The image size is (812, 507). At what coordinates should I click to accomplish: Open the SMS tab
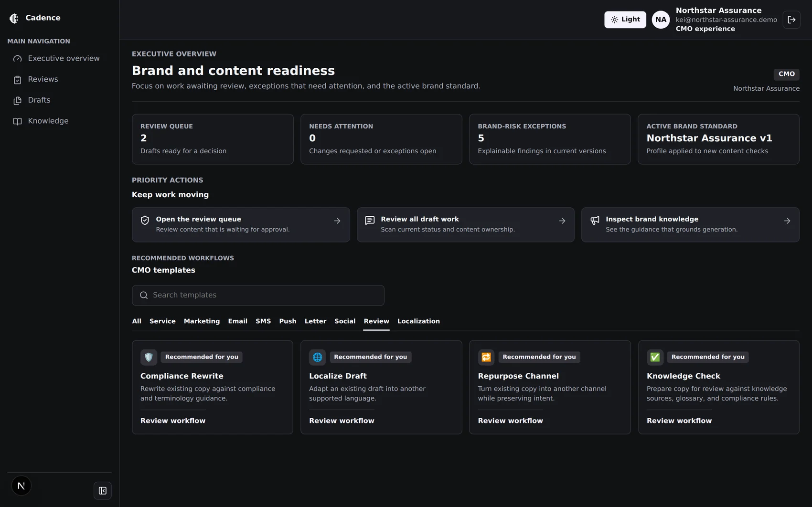coord(263,321)
